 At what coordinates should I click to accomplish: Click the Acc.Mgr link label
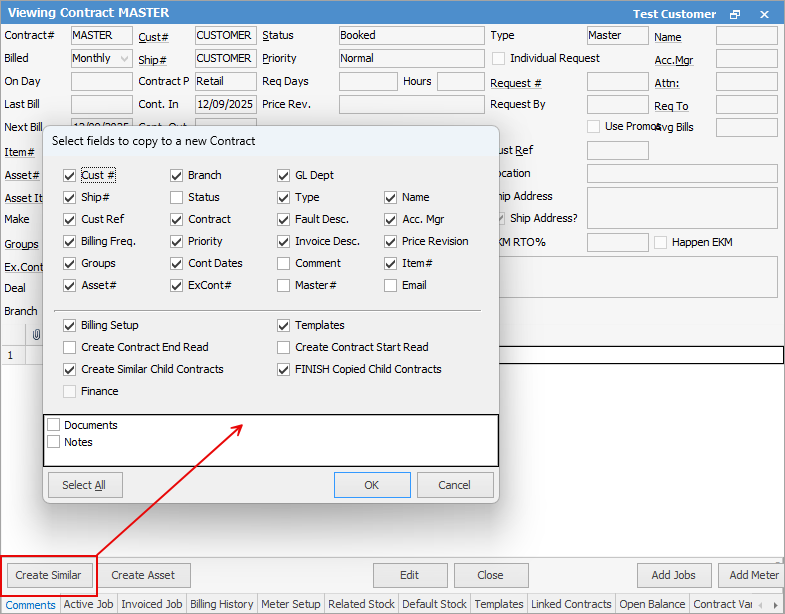point(674,60)
